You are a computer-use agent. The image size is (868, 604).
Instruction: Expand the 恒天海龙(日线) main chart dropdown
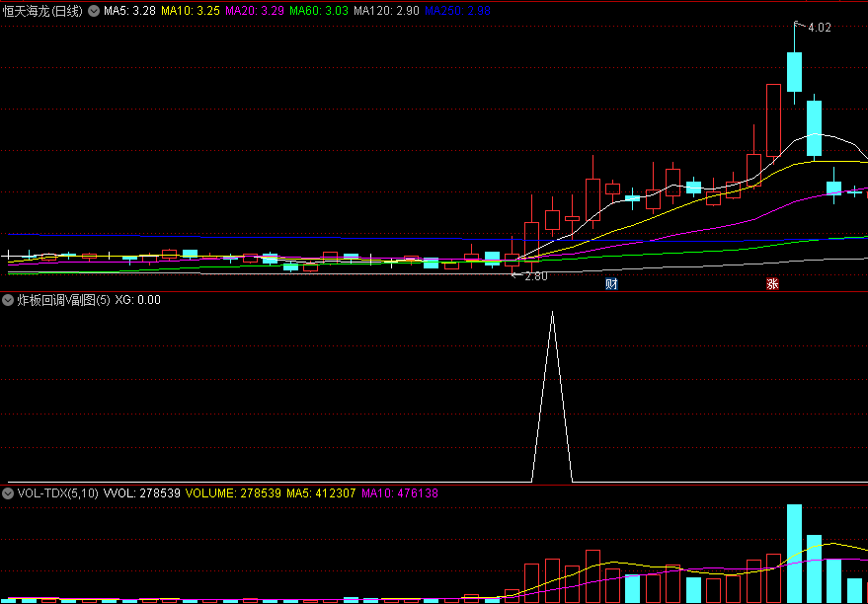point(95,11)
